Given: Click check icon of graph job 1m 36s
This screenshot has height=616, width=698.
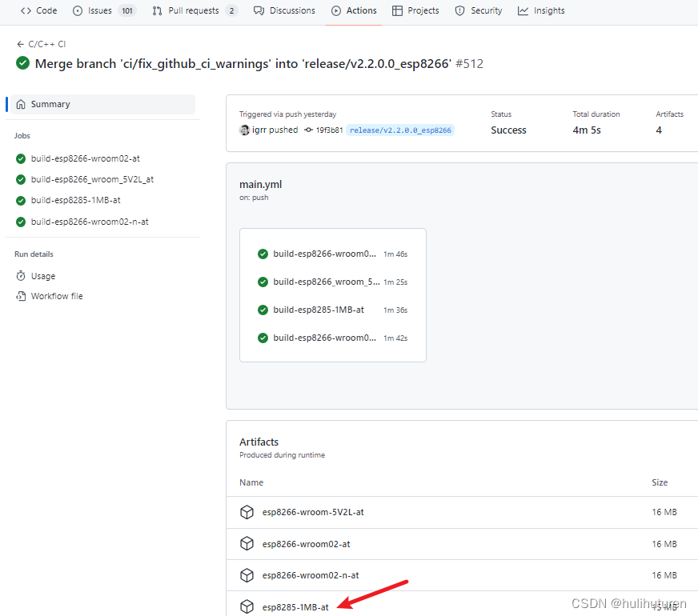Looking at the screenshot, I should [263, 310].
